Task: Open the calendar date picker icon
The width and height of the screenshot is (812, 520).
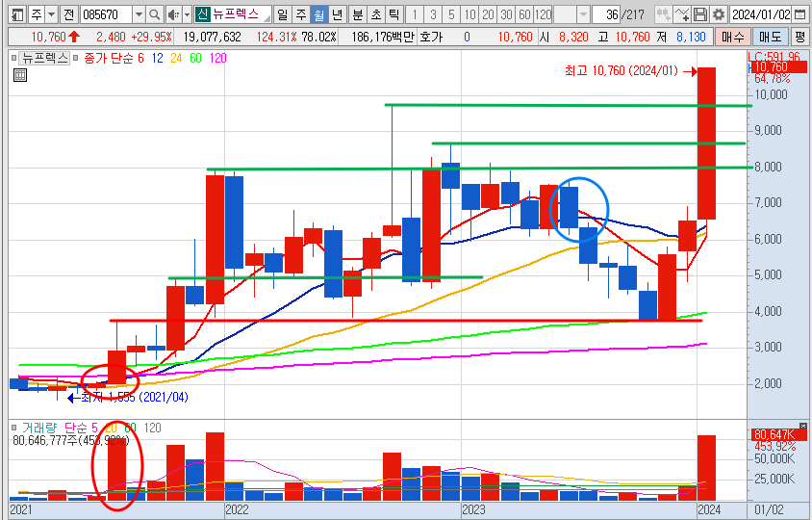Action: coord(800,14)
